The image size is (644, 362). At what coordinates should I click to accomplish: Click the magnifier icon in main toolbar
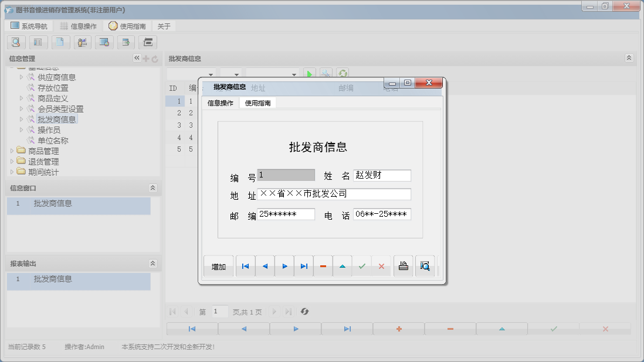[x=16, y=42]
